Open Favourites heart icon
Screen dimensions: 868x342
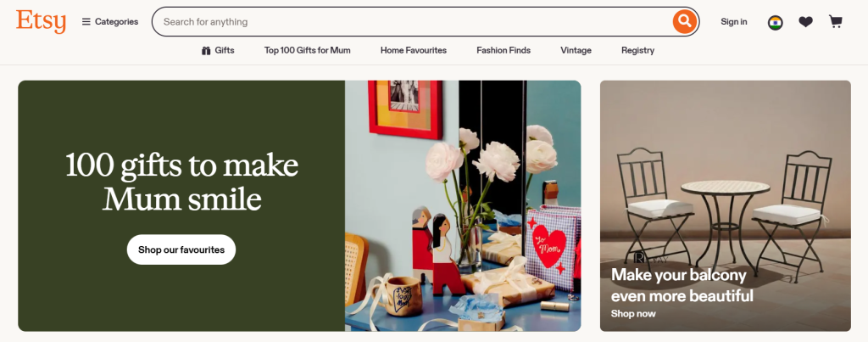805,22
